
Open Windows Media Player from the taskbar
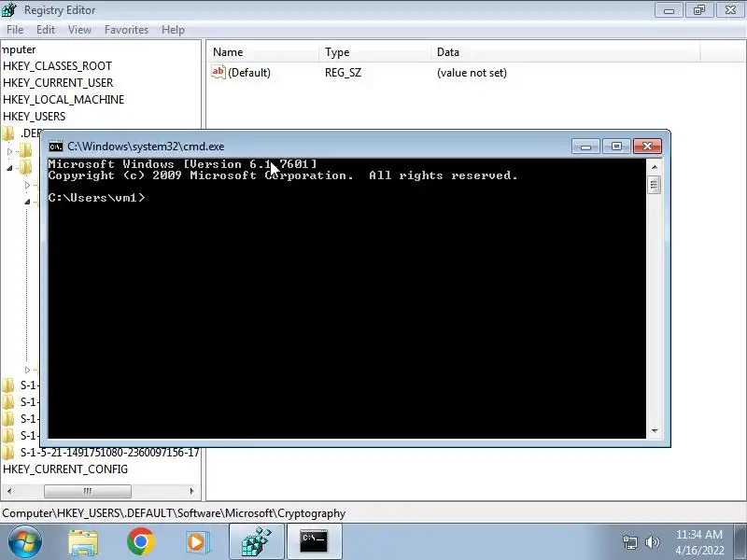click(x=196, y=541)
